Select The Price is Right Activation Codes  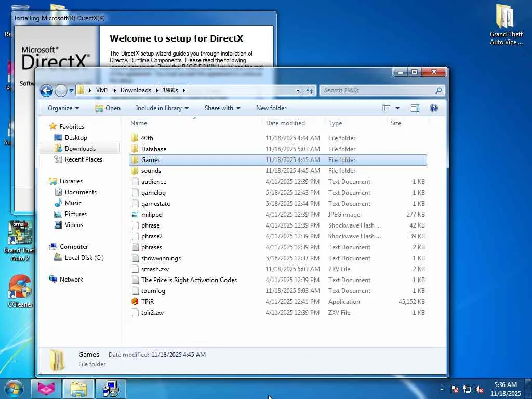[277, 280]
